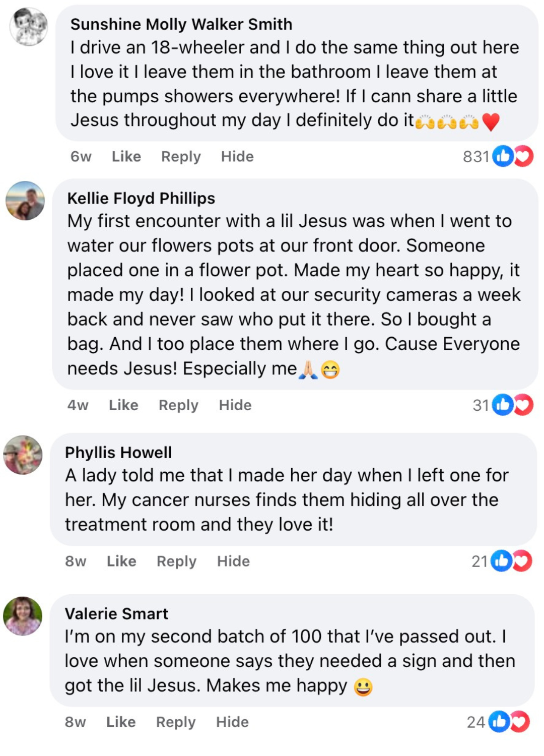Click the 831 reaction count
This screenshot has width=544, height=756.
click(475, 157)
